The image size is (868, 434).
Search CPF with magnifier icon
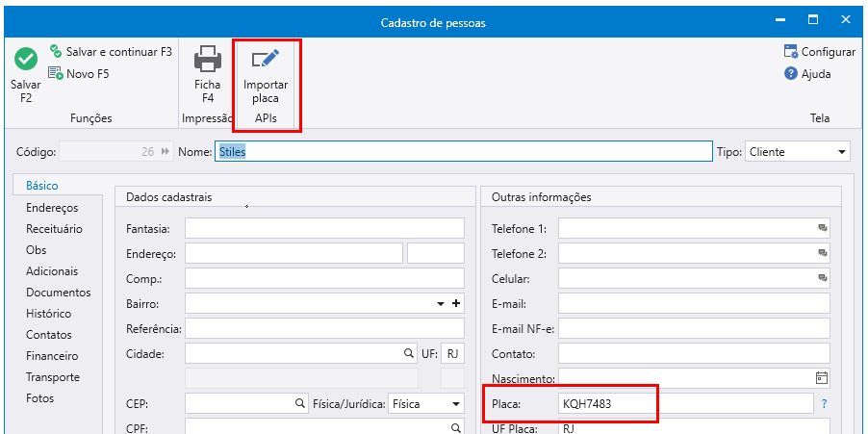pyautogui.click(x=455, y=427)
